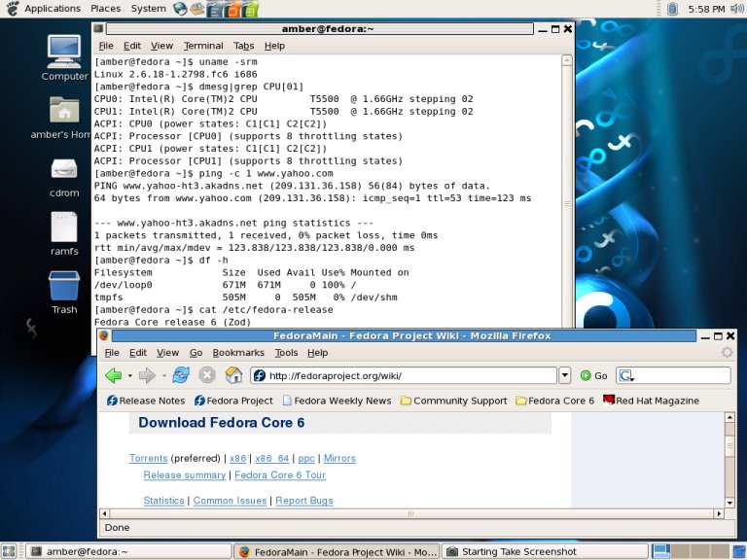Open the System panel menu
The width and height of the screenshot is (747, 560).
148,9
